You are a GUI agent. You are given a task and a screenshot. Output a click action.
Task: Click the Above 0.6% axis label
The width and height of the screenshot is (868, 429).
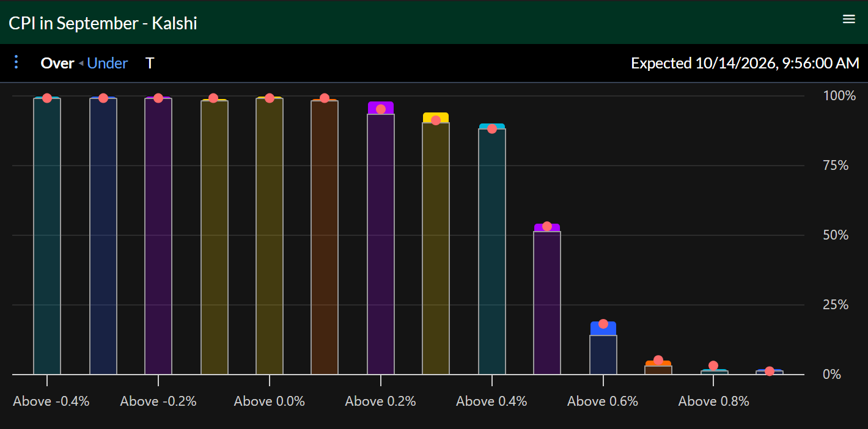pyautogui.click(x=603, y=402)
